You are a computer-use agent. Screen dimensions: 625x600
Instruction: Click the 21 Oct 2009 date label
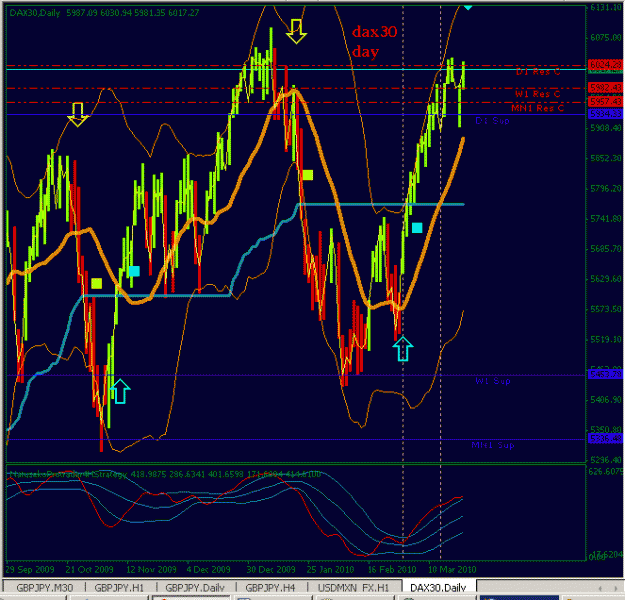[x=90, y=569]
